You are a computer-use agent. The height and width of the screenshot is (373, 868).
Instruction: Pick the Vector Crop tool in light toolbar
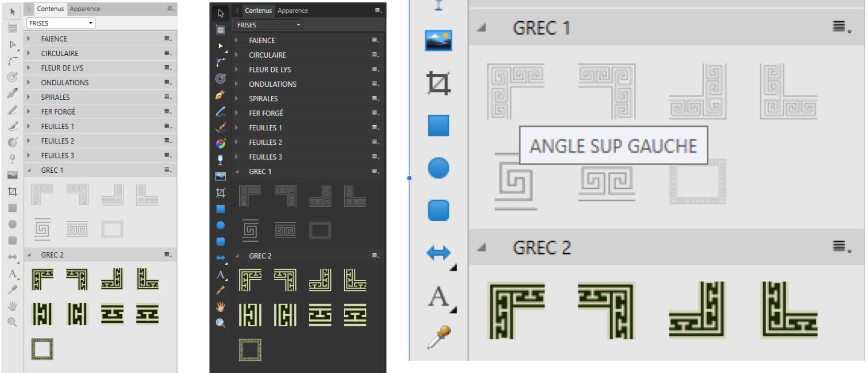pos(13,192)
